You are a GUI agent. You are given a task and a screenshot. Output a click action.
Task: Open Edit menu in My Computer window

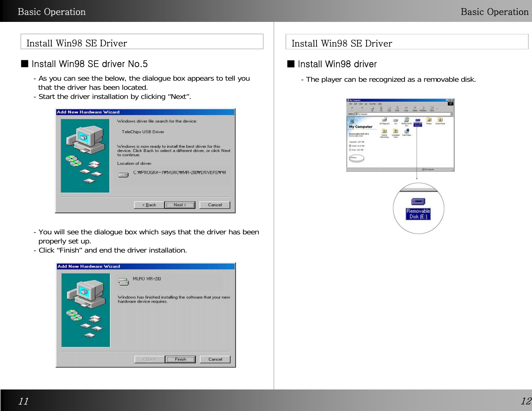tap(356, 104)
